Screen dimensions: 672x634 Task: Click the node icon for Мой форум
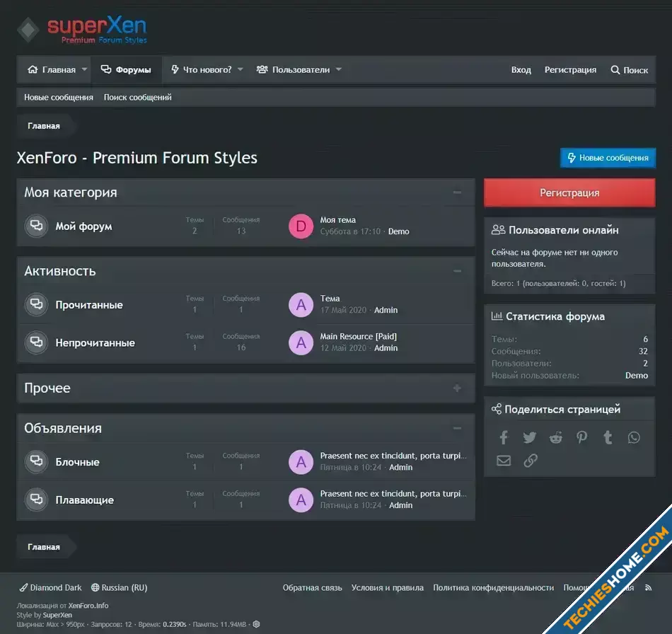pyautogui.click(x=36, y=226)
